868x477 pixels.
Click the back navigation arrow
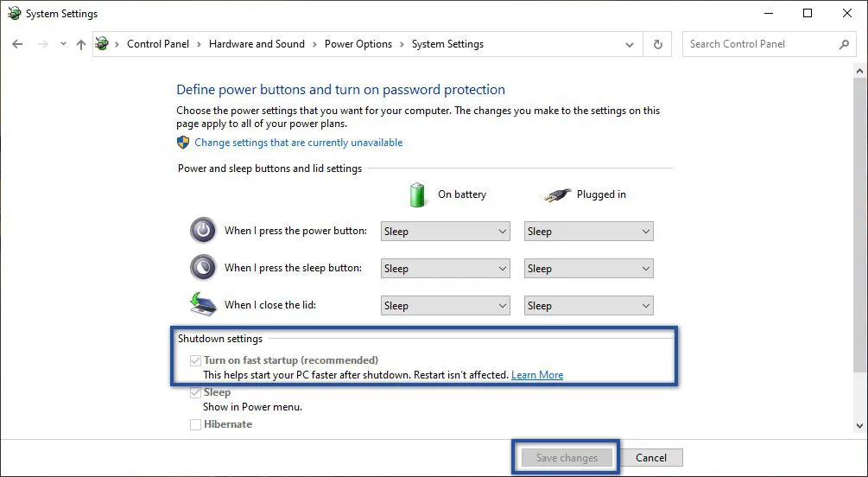[17, 44]
